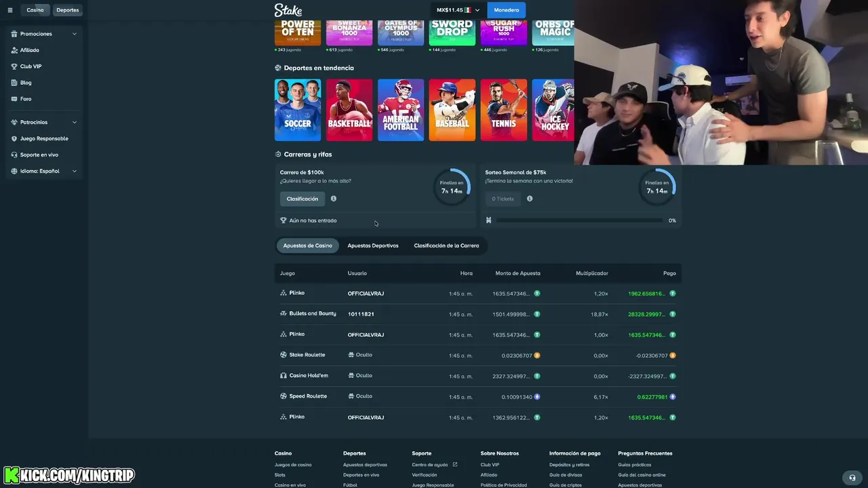
Task: Click the Speed Roulette game icon
Action: click(x=283, y=396)
